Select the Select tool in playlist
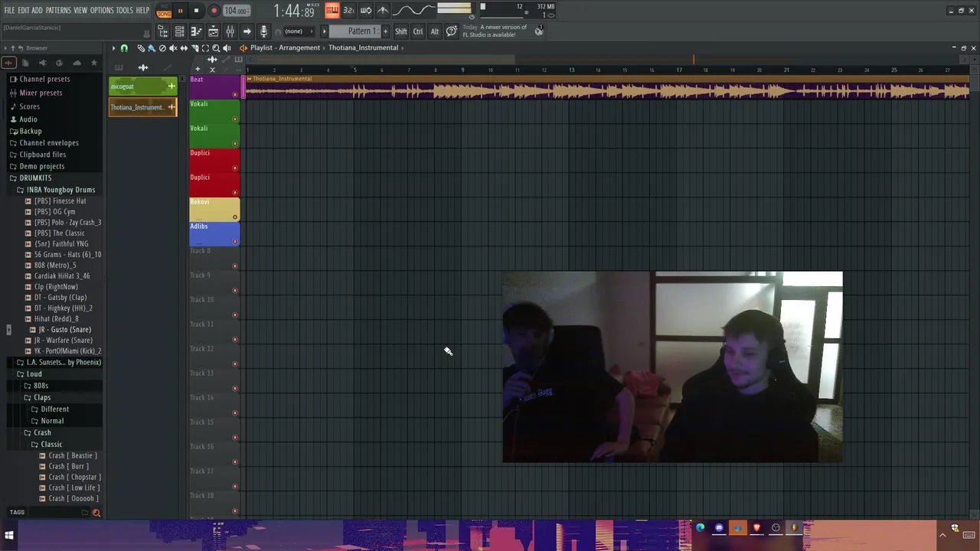Viewport: 980px width, 551px height. click(x=205, y=48)
